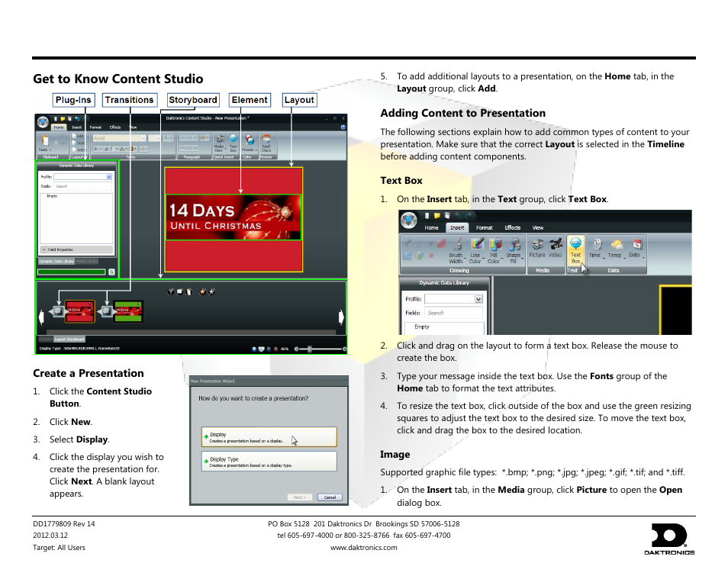
Task: Click storyboard right scroll arrow
Action: click(x=341, y=317)
